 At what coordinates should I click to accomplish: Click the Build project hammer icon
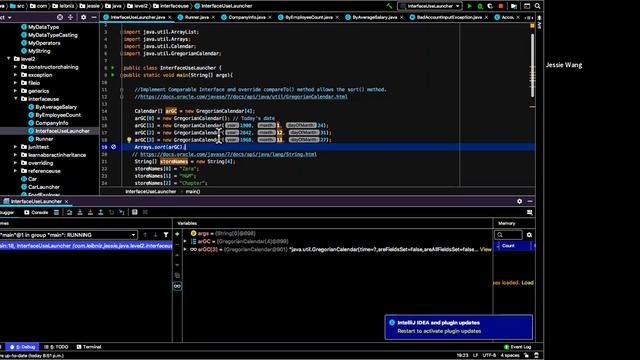click(x=389, y=6)
